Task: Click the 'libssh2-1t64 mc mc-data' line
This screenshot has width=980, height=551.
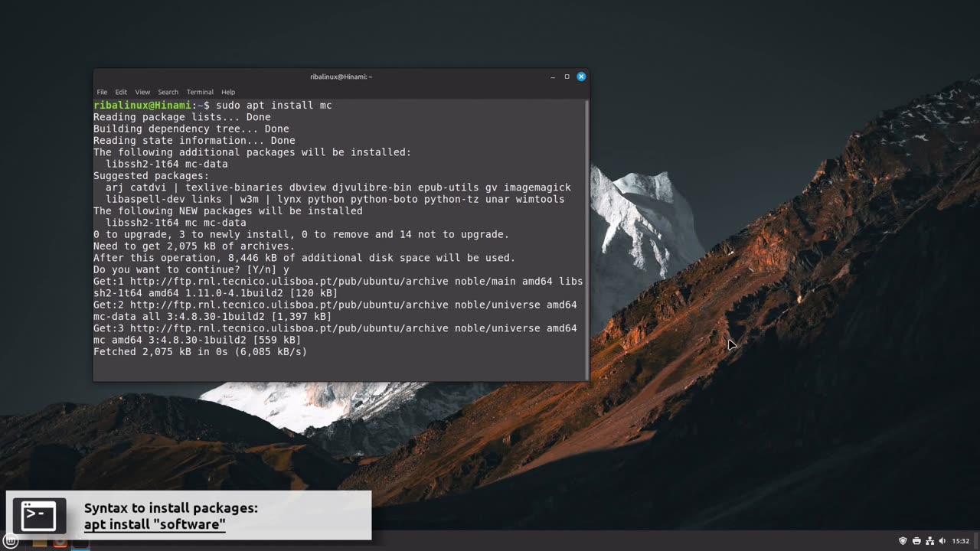Action: click(x=176, y=223)
